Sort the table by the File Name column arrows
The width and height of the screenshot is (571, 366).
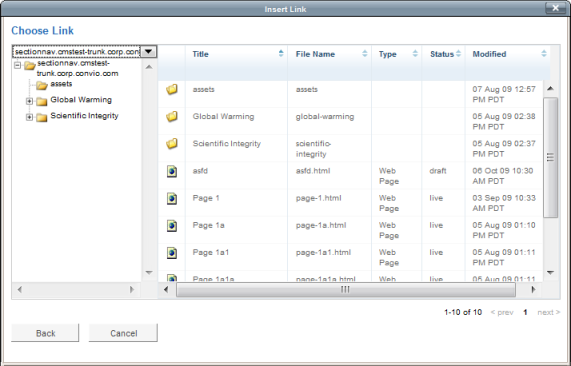[x=365, y=54]
